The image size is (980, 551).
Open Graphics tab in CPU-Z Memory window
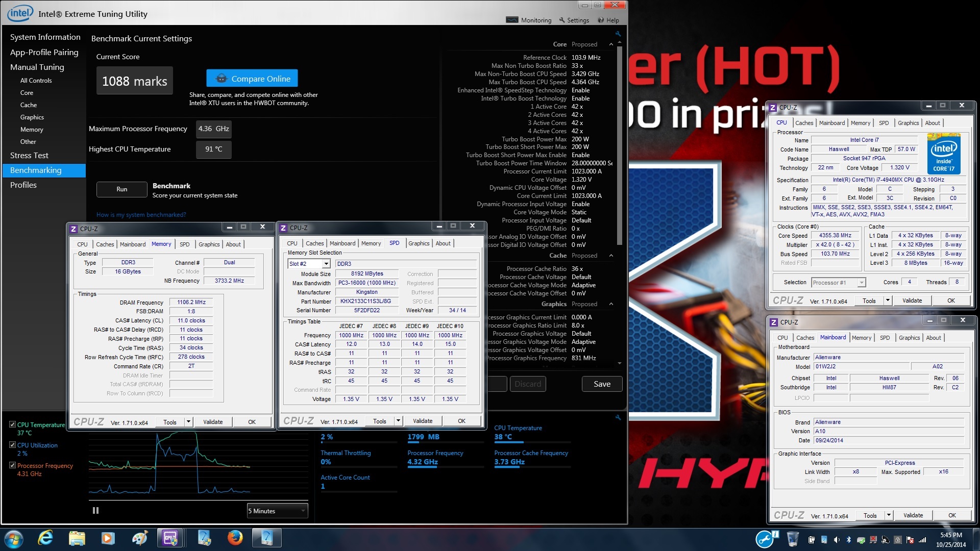click(x=209, y=244)
